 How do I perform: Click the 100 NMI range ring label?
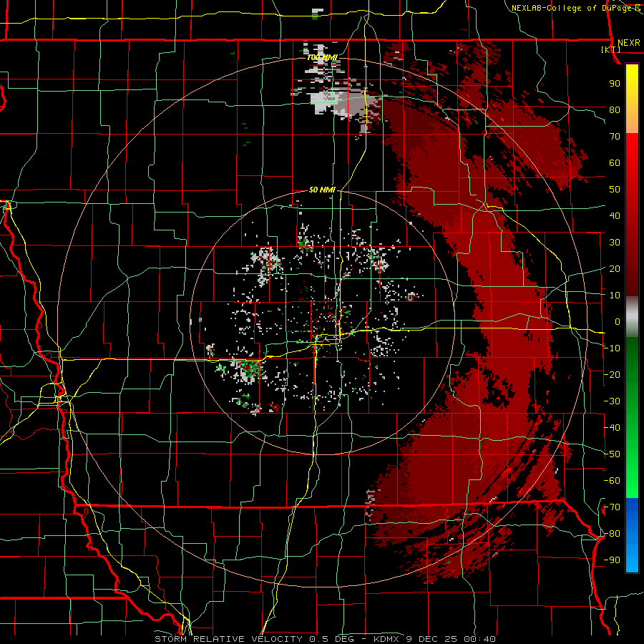tap(323, 57)
